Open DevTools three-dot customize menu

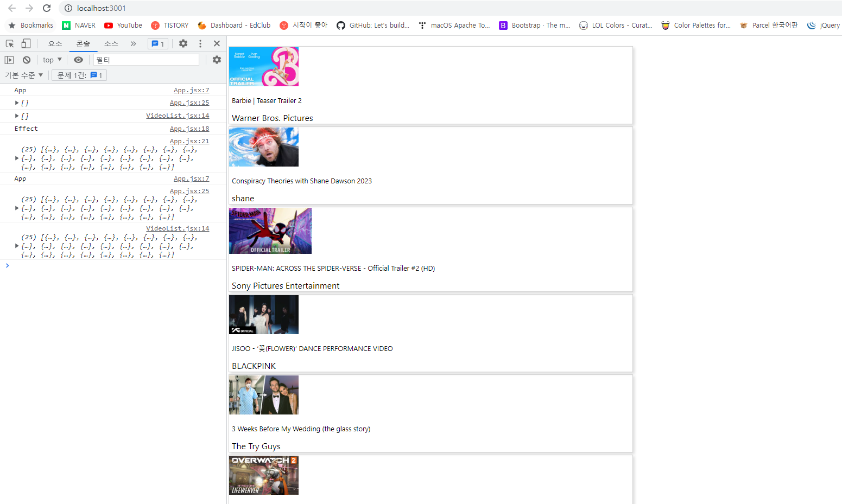coord(200,44)
